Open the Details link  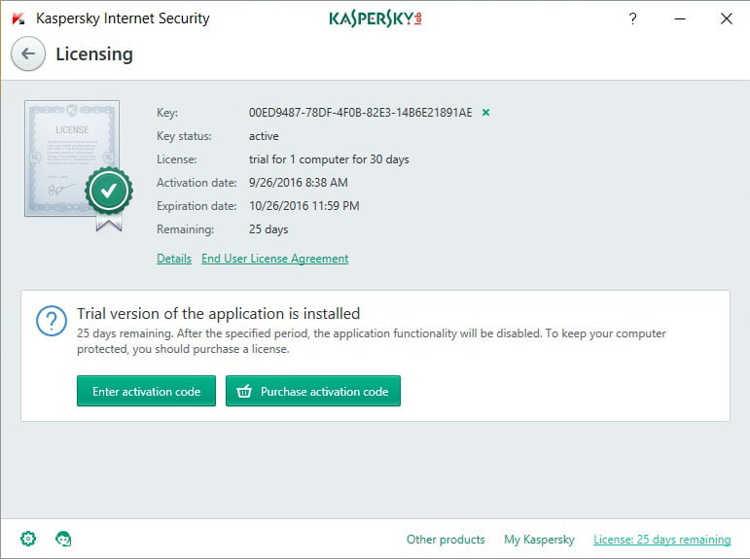point(174,259)
